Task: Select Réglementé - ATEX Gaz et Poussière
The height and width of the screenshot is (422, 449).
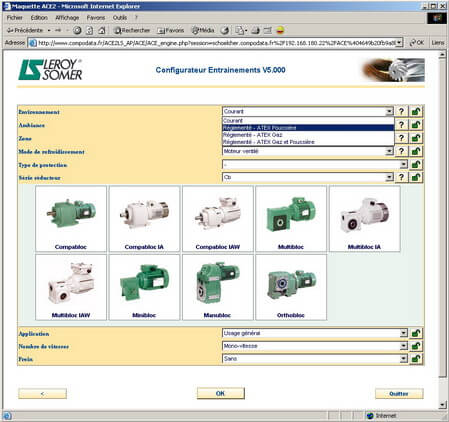Action: [x=308, y=142]
